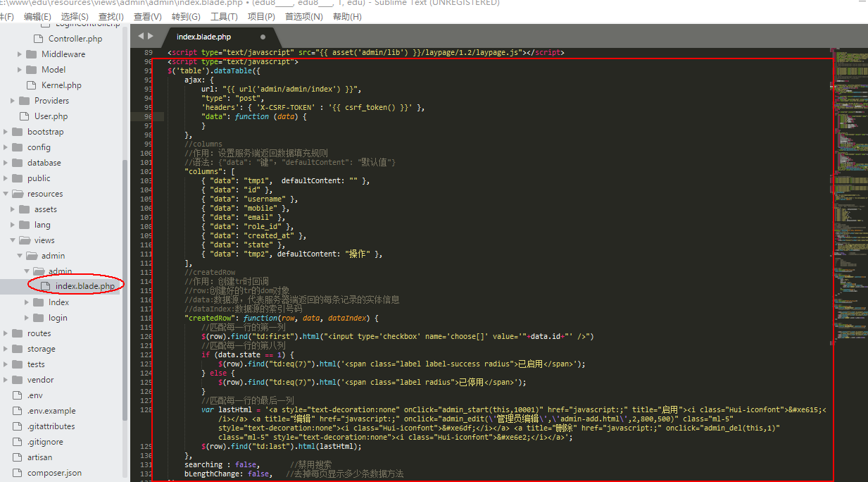The width and height of the screenshot is (868, 482).
Task: Open index.blade.php in the sidebar
Action: [84, 286]
